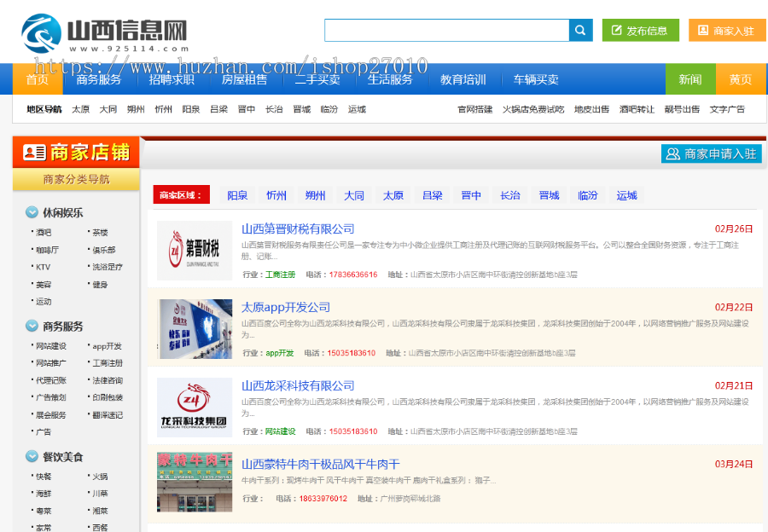Open the 文字广告 link
Image resolution: width=768 pixels, height=532 pixels.
[727, 109]
